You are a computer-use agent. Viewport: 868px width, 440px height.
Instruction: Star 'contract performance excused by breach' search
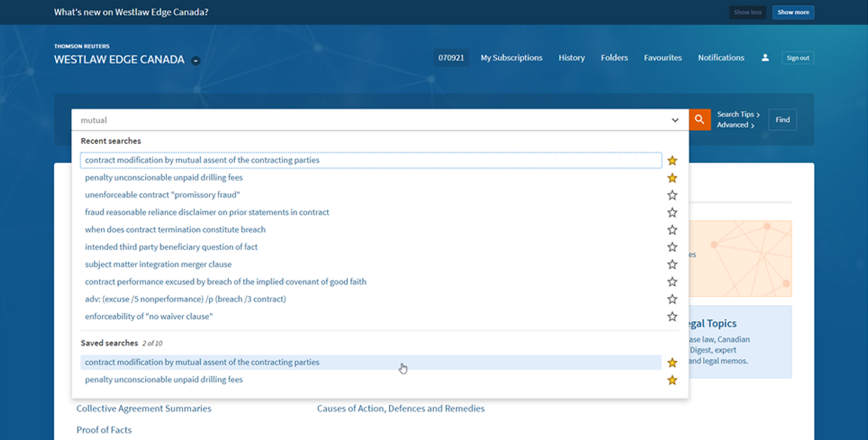point(672,282)
